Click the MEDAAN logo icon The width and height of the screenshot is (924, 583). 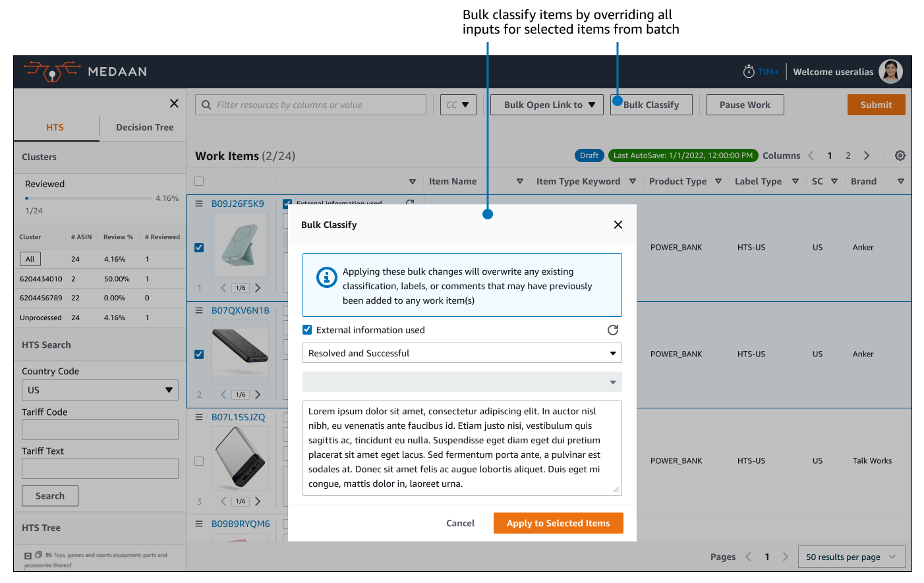click(x=52, y=71)
